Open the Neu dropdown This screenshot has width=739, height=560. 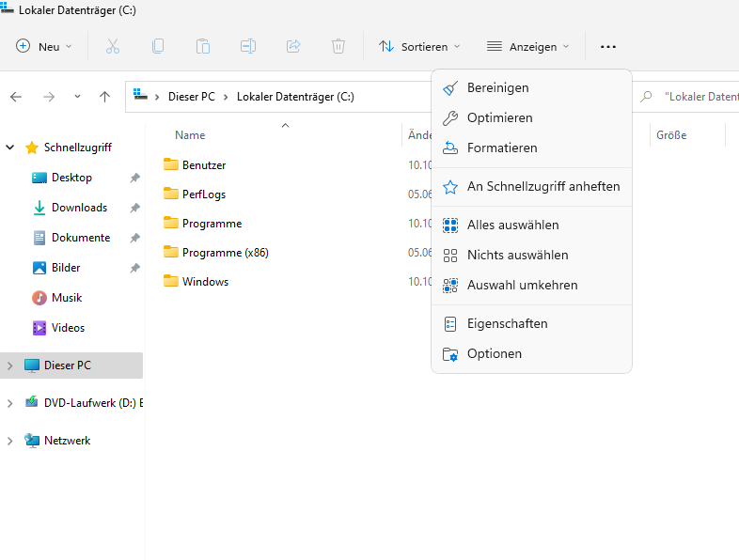pos(44,46)
